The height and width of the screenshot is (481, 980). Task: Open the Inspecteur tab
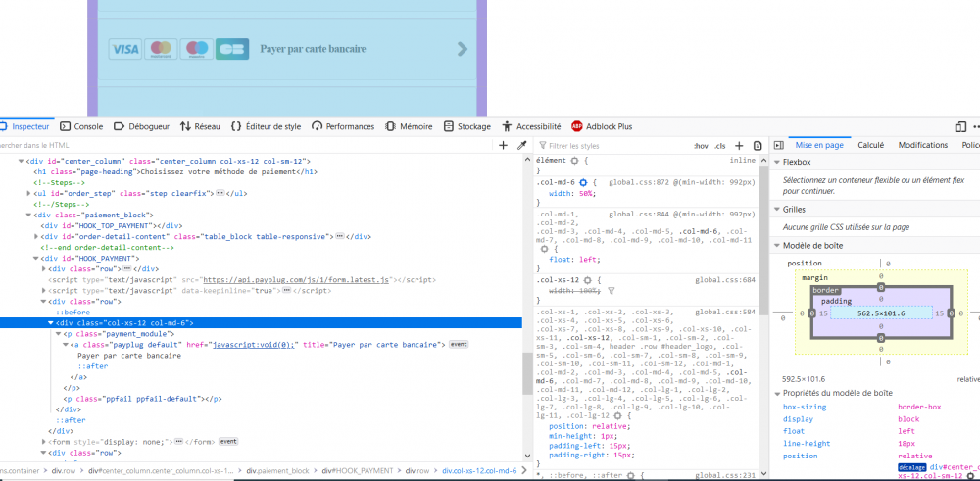click(25, 126)
